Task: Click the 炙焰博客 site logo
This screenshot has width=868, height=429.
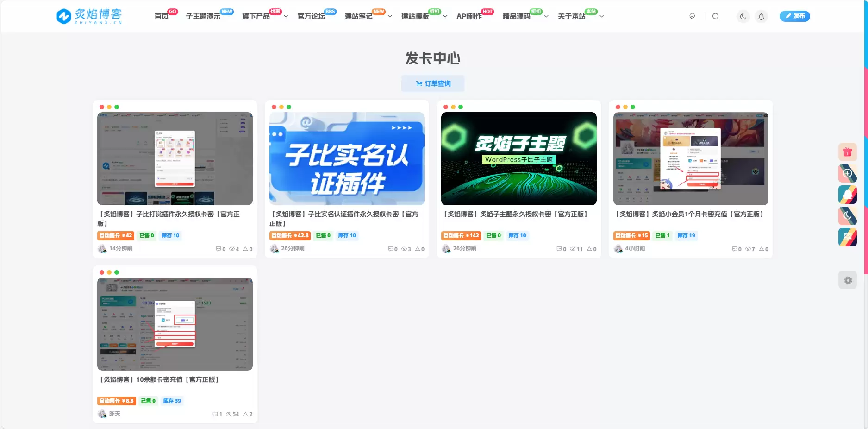Action: tap(89, 16)
